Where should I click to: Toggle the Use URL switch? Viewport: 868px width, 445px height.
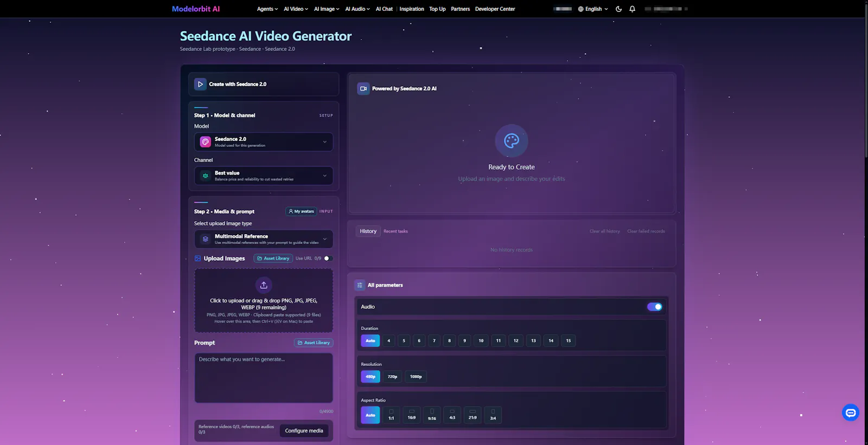pos(327,259)
